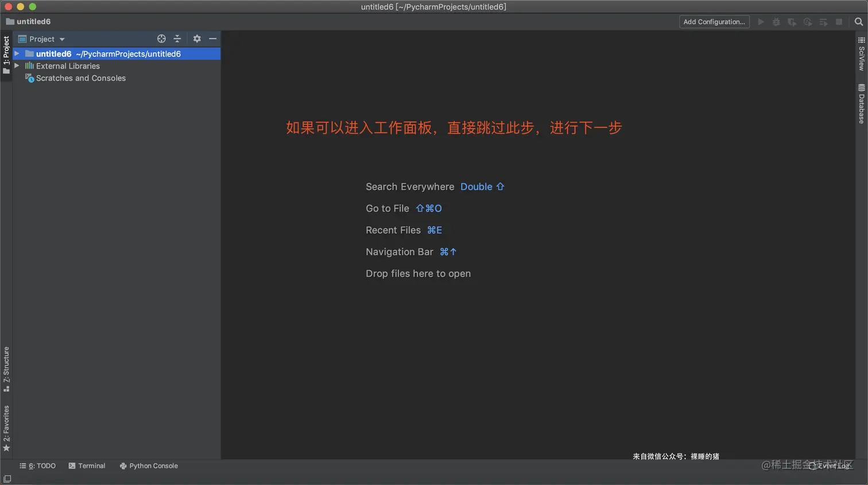
Task: Click the Collapse All icon in Project panel
Action: point(177,39)
